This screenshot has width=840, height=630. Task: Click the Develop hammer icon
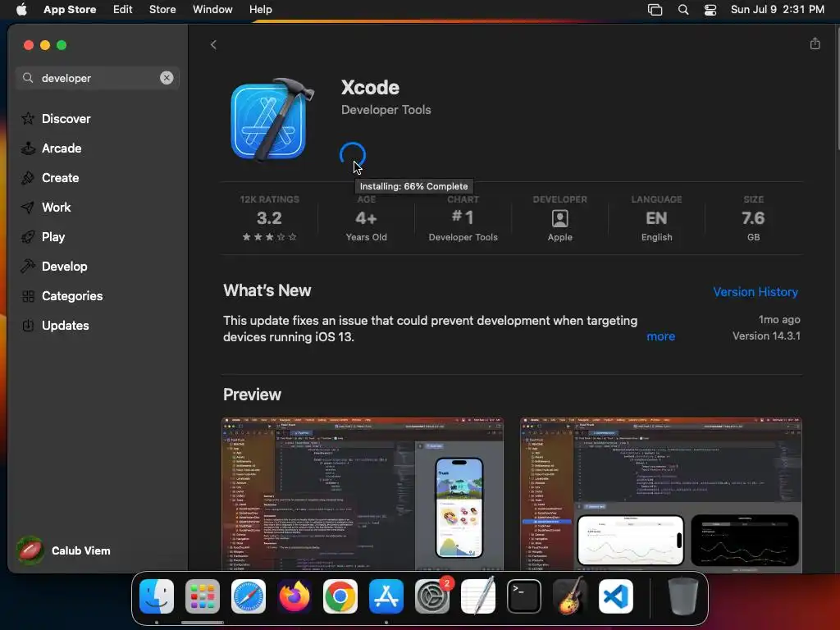click(28, 266)
